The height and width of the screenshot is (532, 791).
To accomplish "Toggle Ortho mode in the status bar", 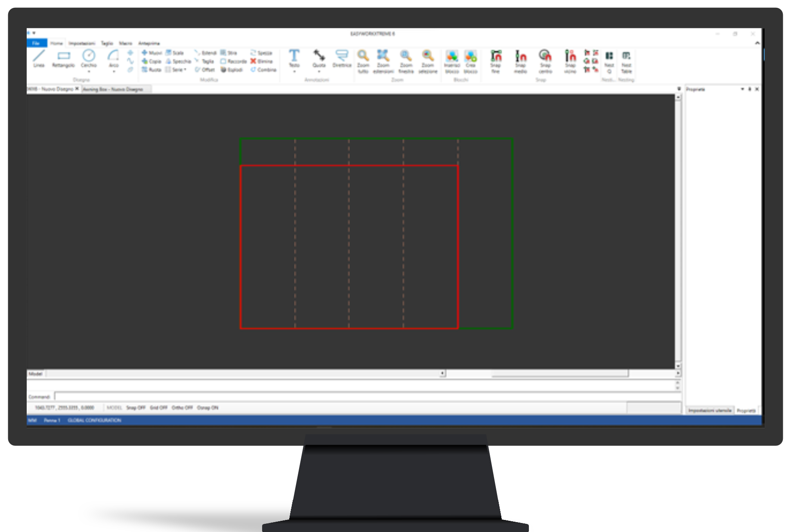I will [x=181, y=407].
